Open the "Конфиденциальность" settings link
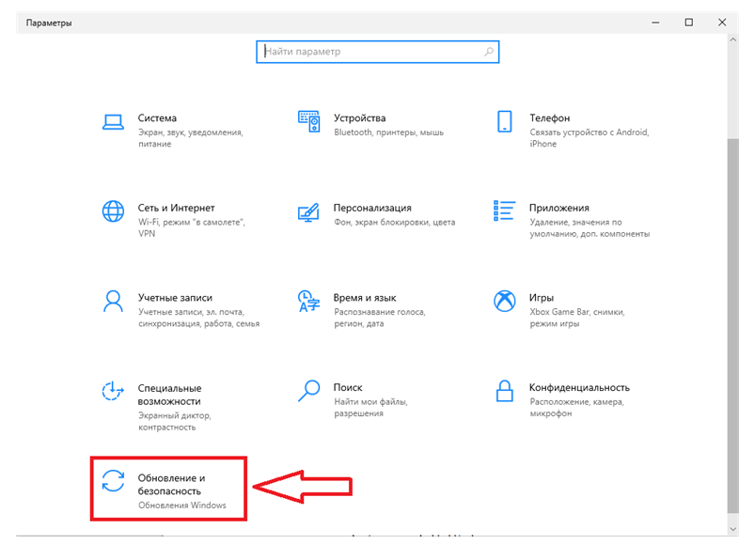 [x=578, y=387]
